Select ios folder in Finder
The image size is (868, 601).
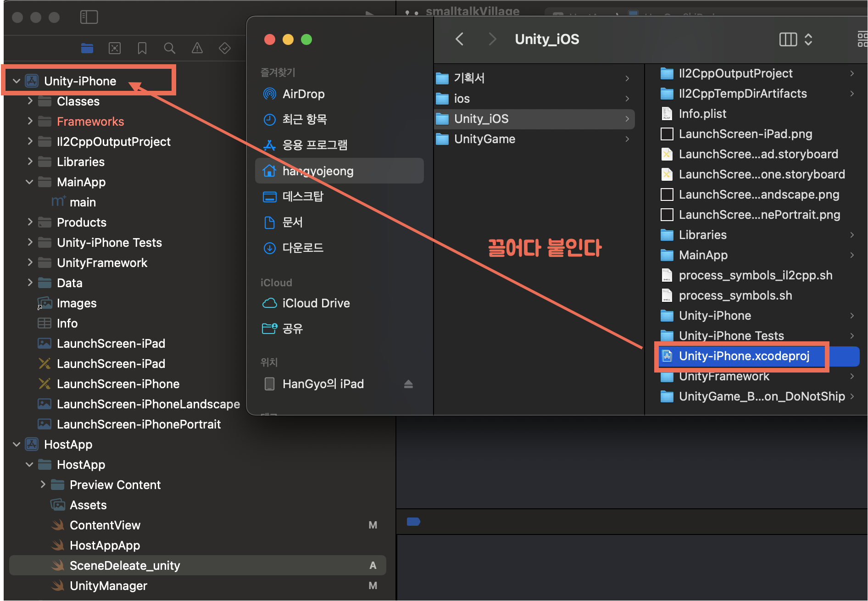coord(534,99)
